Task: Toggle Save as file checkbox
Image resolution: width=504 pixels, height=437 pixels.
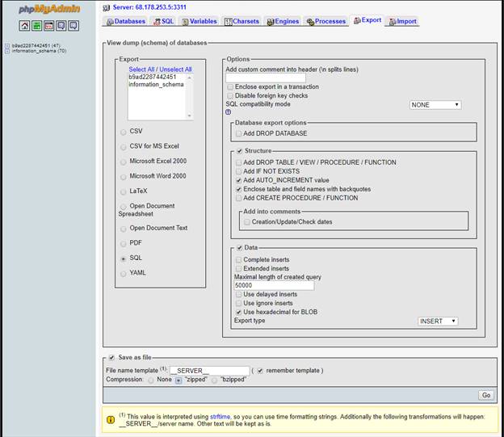Action: coord(111,358)
